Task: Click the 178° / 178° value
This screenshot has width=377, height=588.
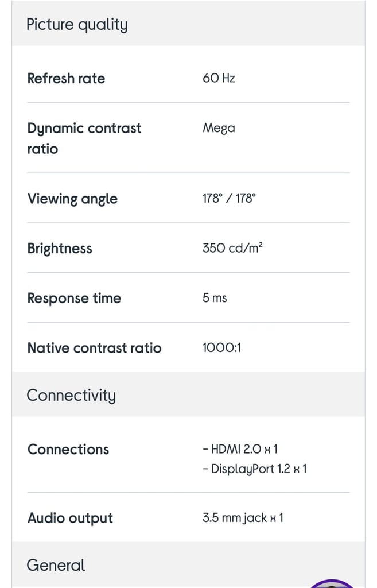Action: (x=229, y=199)
